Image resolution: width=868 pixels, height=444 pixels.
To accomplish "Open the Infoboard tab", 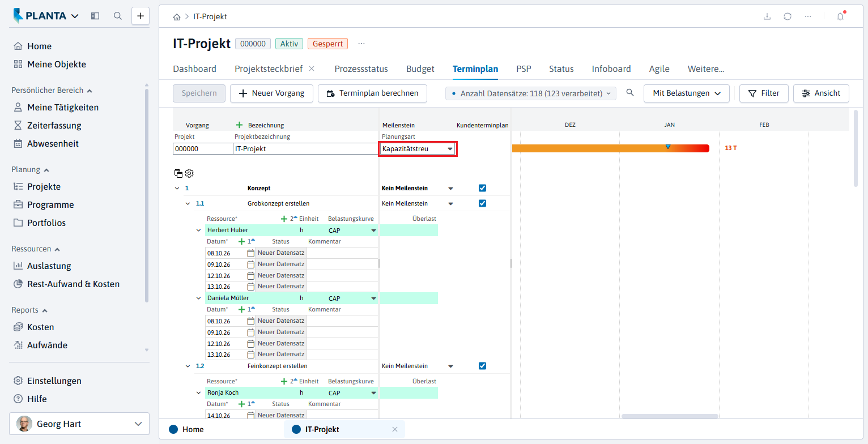I will coord(611,69).
